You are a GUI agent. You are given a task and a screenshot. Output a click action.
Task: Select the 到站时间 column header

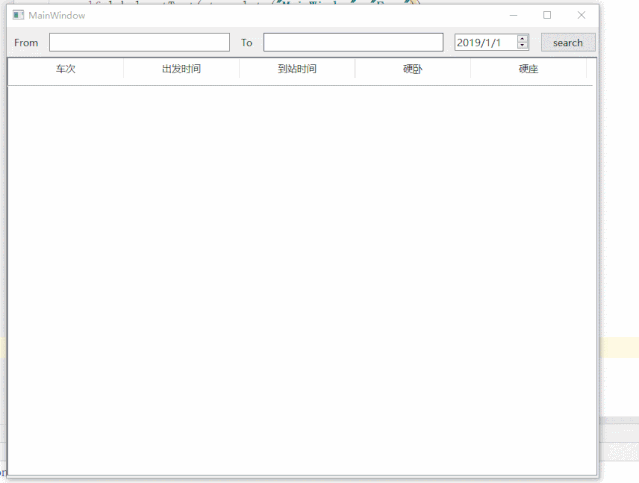[x=297, y=68]
